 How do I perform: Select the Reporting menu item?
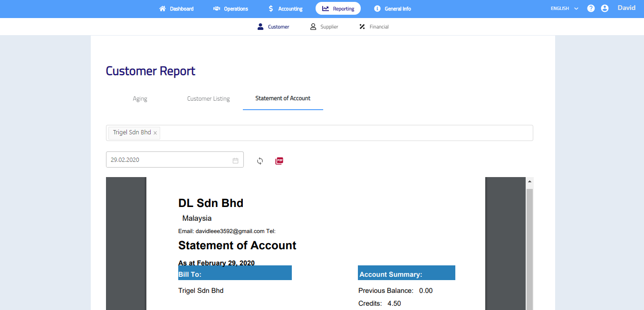click(338, 9)
